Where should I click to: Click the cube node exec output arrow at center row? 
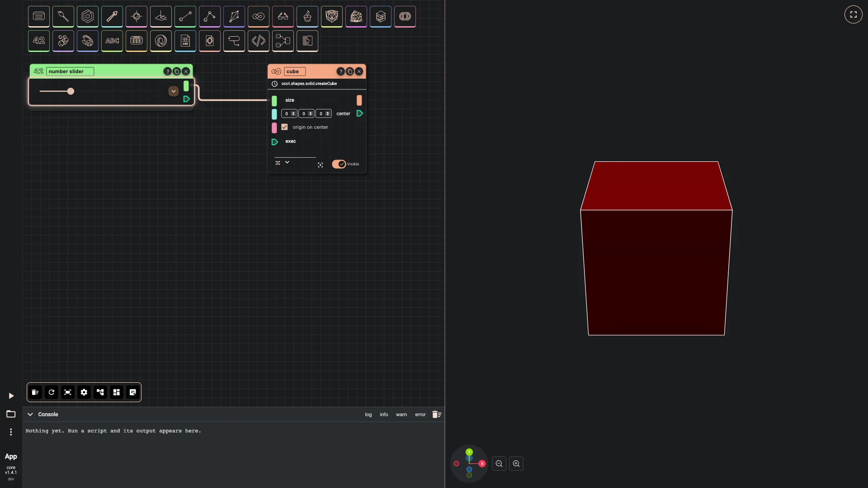tap(360, 113)
